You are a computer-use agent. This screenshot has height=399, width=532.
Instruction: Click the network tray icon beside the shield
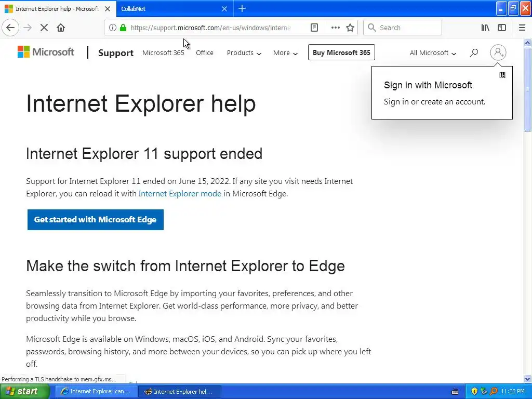484,392
